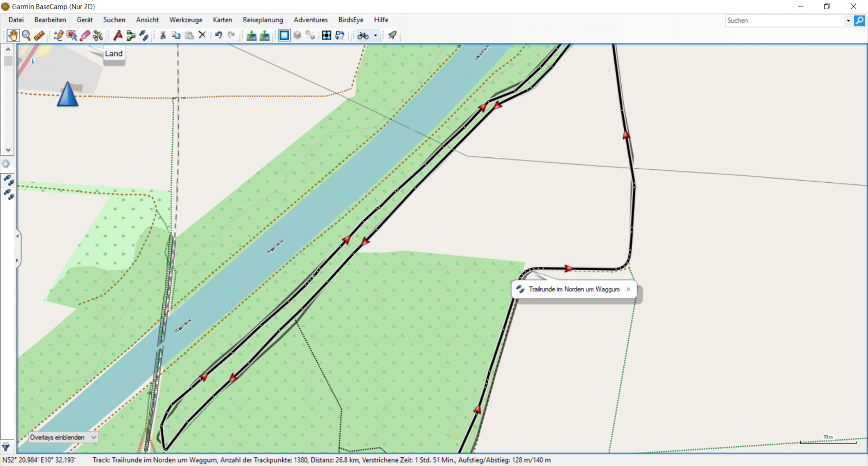The width and height of the screenshot is (868, 466).
Task: Open the activity profile dropdown arrow
Action: tap(375, 35)
